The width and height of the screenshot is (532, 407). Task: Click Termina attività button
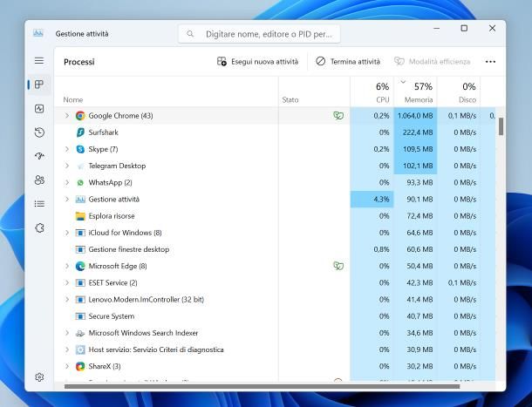[x=348, y=62]
